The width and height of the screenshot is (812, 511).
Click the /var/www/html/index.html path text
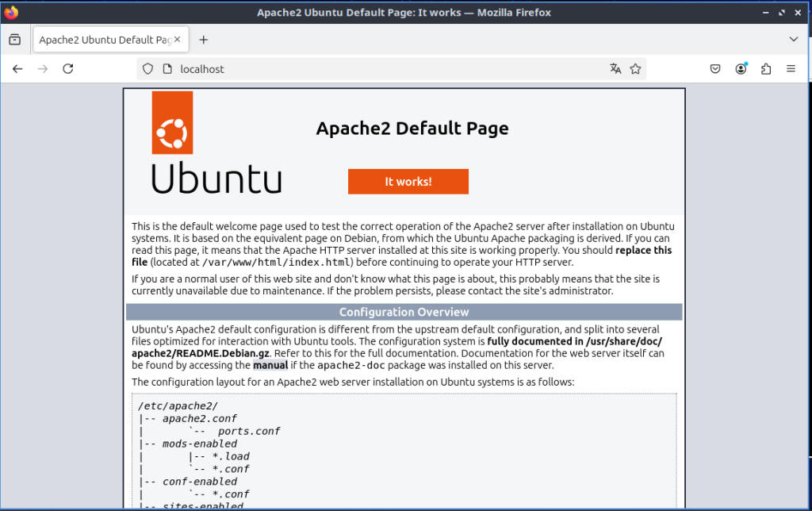277,262
